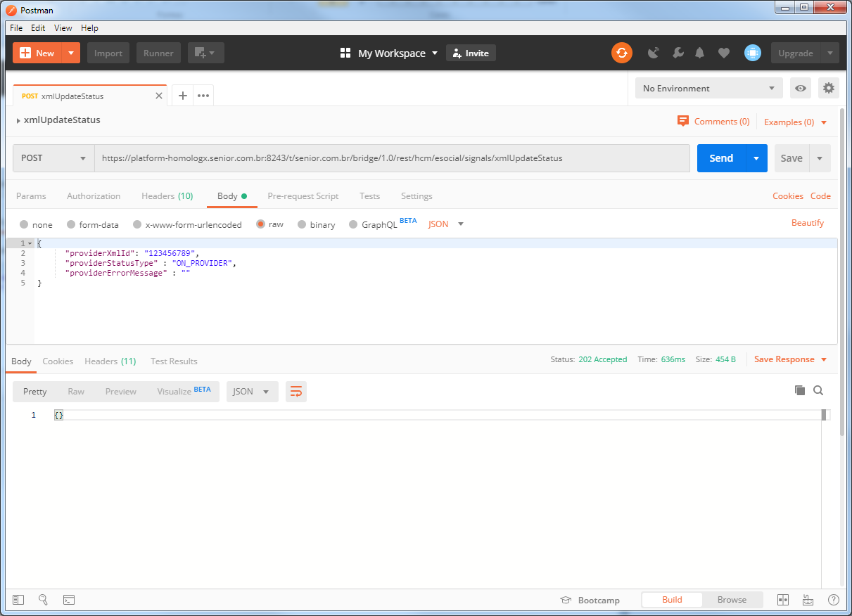Open the POST method dropdown

53,158
